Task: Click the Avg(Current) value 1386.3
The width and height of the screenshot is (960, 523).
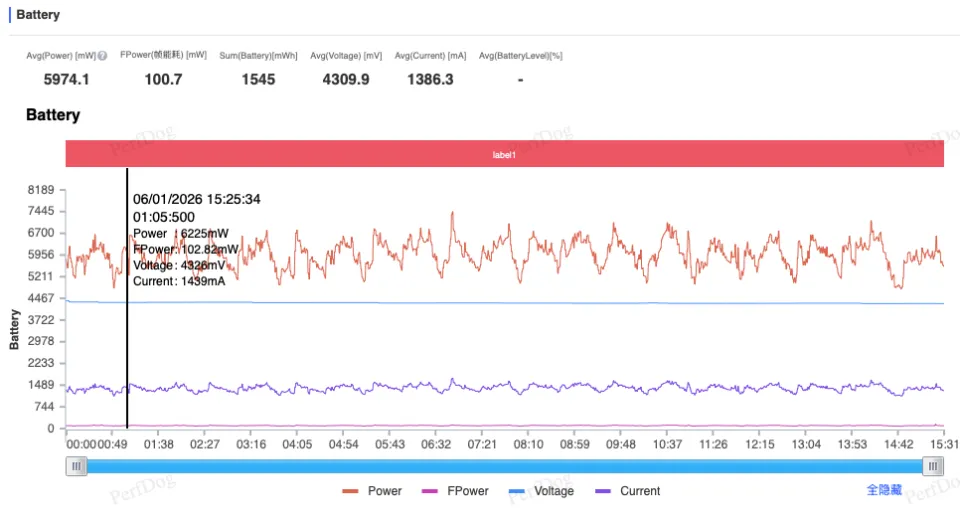Action: click(430, 79)
